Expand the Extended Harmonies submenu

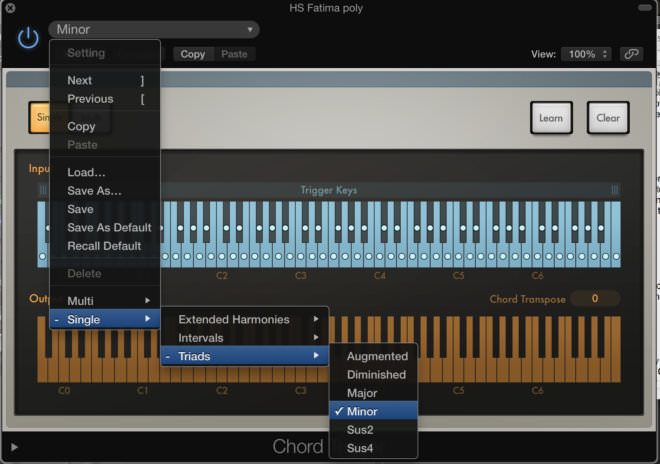245,319
